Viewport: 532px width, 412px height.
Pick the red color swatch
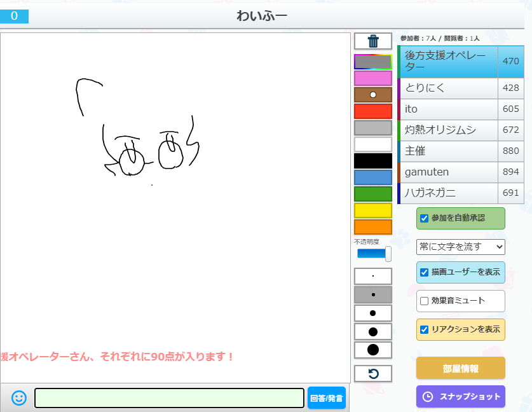[373, 111]
